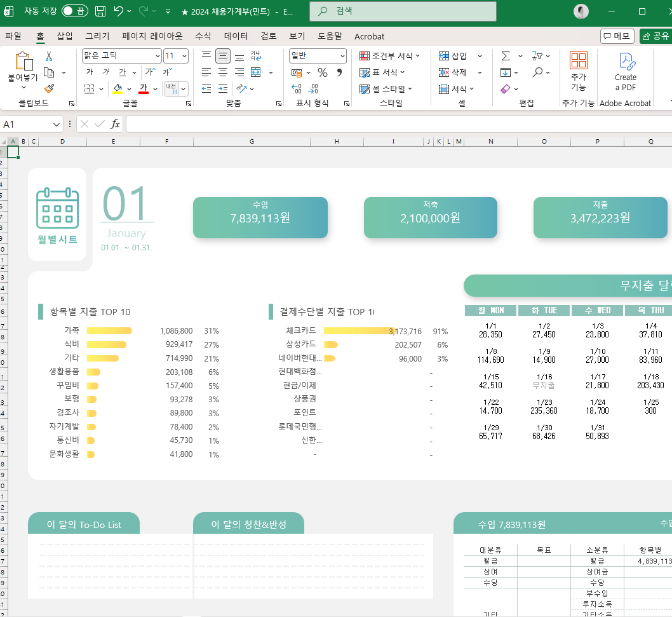Switch to the 페이지 레이아웃 tab
Screen dimensions: 672x617
tap(152, 36)
